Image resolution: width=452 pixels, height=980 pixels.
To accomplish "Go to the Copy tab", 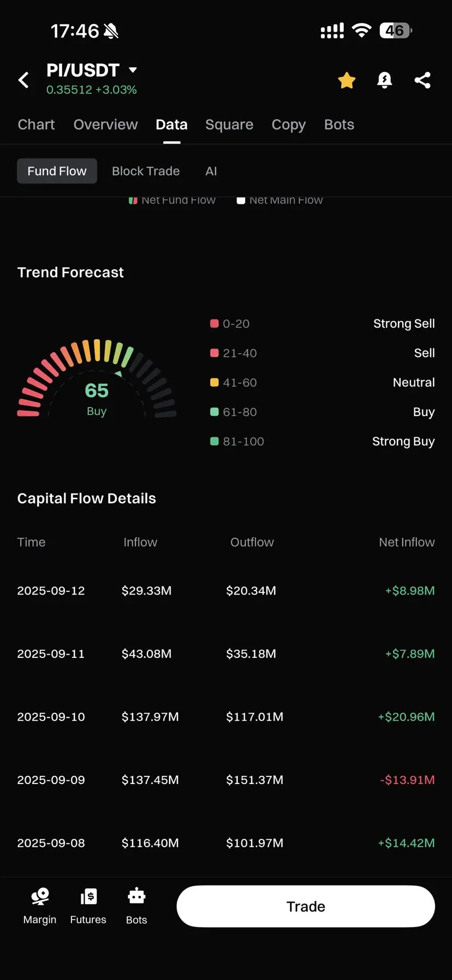I will pos(289,124).
